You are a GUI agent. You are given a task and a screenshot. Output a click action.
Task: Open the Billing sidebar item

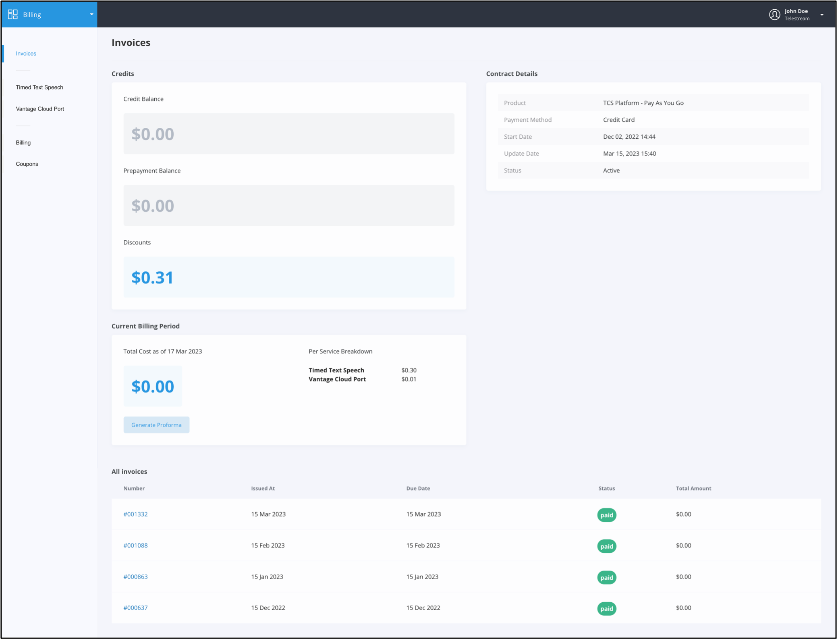click(23, 143)
